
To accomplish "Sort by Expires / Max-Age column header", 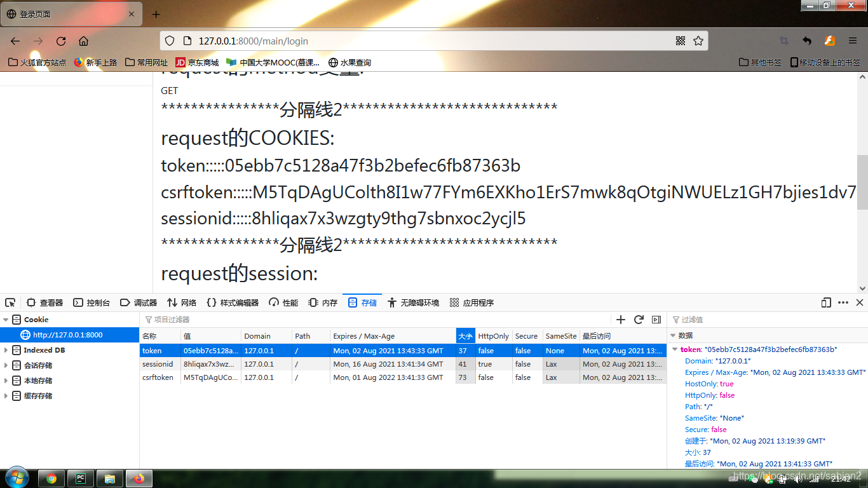I will tap(393, 336).
